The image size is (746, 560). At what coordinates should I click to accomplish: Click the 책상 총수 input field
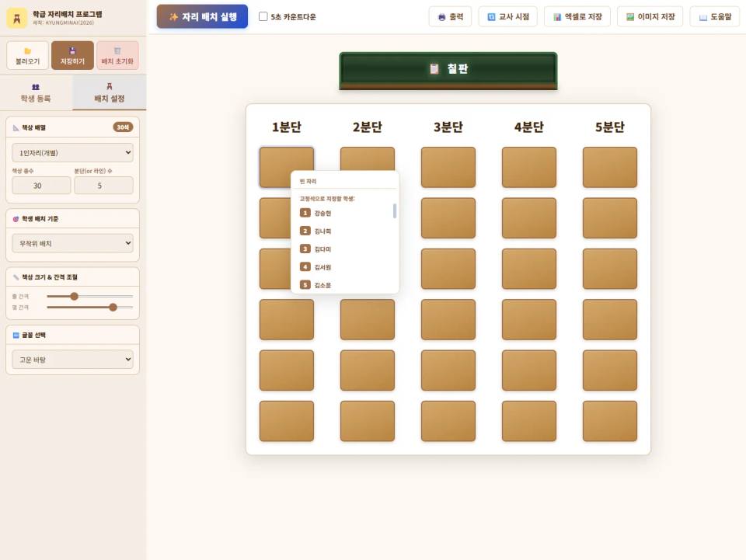tap(41, 186)
